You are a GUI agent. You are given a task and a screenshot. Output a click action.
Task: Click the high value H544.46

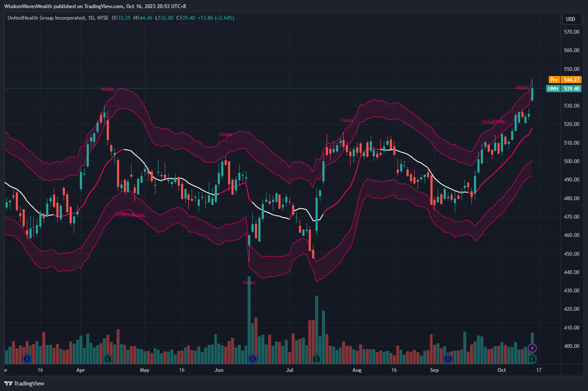[x=143, y=18]
